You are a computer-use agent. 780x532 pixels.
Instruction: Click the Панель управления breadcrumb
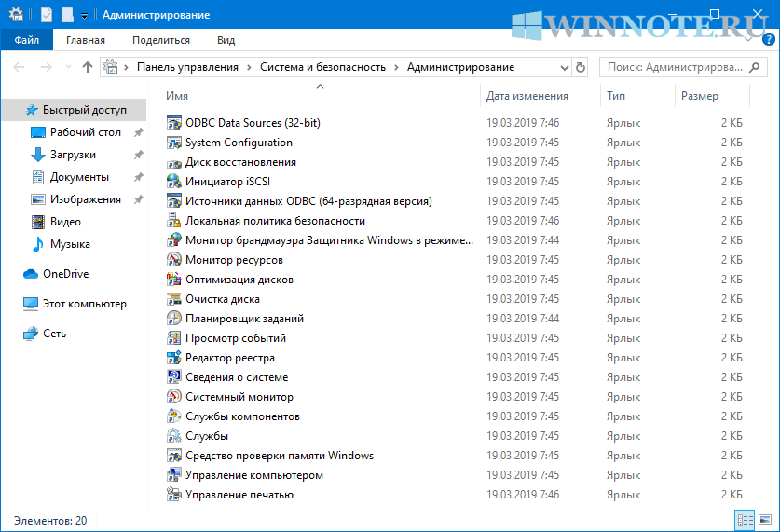(x=187, y=67)
